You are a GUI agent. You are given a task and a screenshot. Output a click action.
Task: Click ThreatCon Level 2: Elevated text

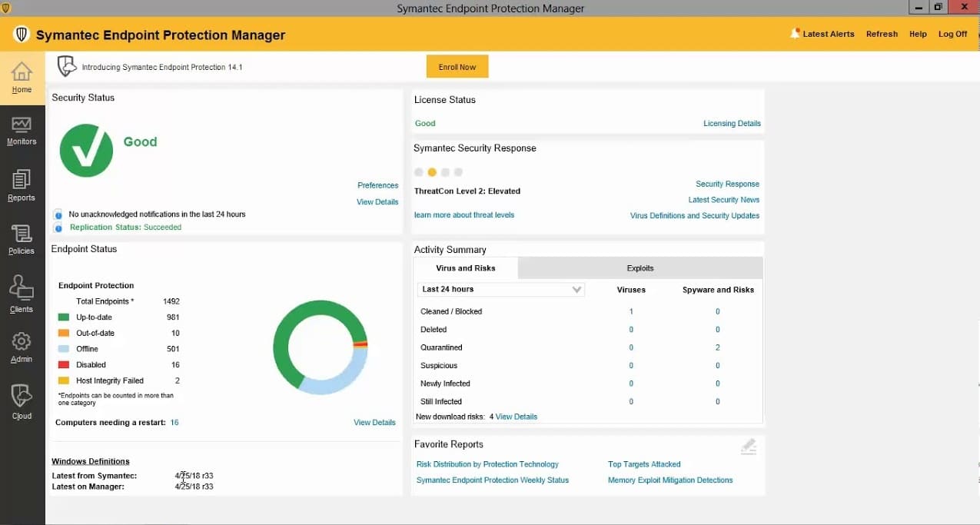click(x=467, y=191)
